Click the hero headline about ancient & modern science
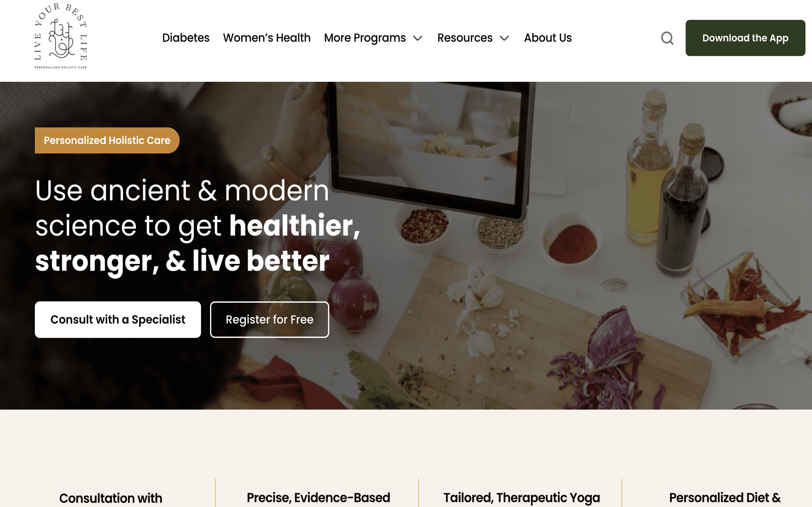 pos(198,226)
